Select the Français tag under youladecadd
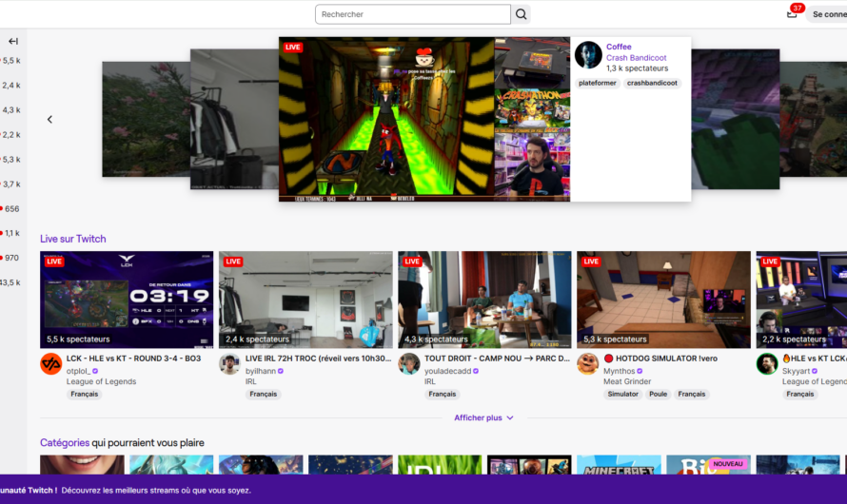The image size is (847, 504). (442, 395)
